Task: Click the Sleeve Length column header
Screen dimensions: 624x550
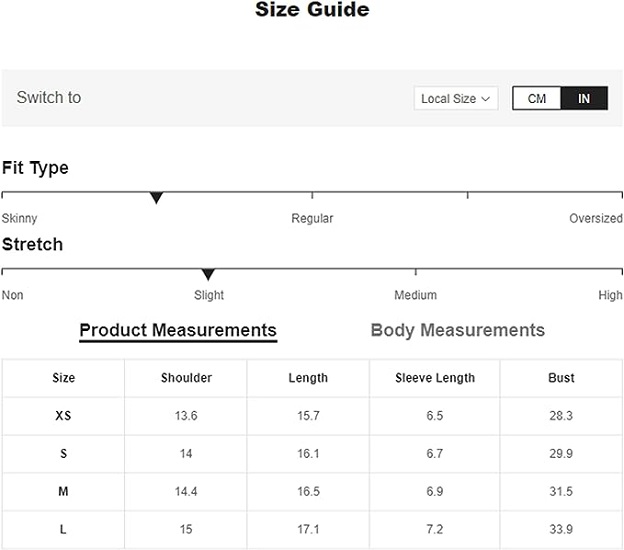Action: click(x=435, y=378)
